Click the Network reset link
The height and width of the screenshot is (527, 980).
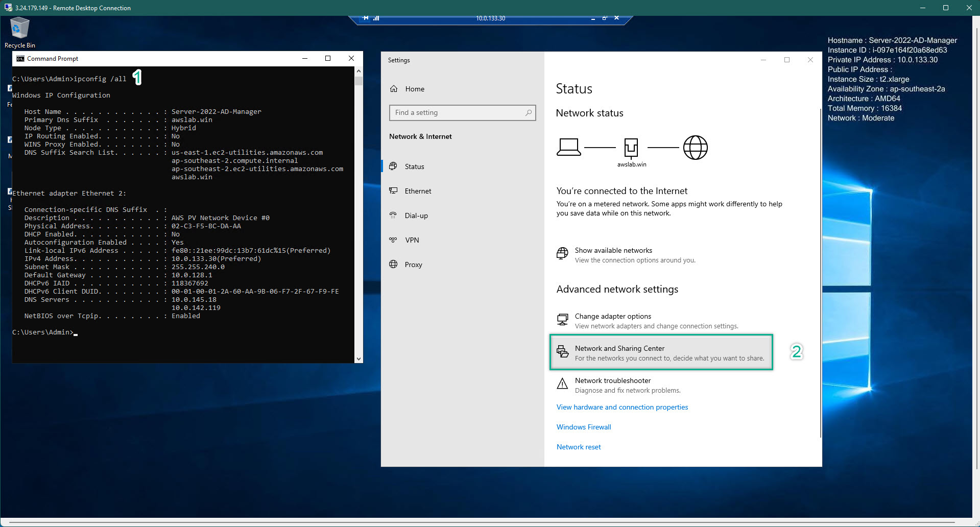coord(579,447)
